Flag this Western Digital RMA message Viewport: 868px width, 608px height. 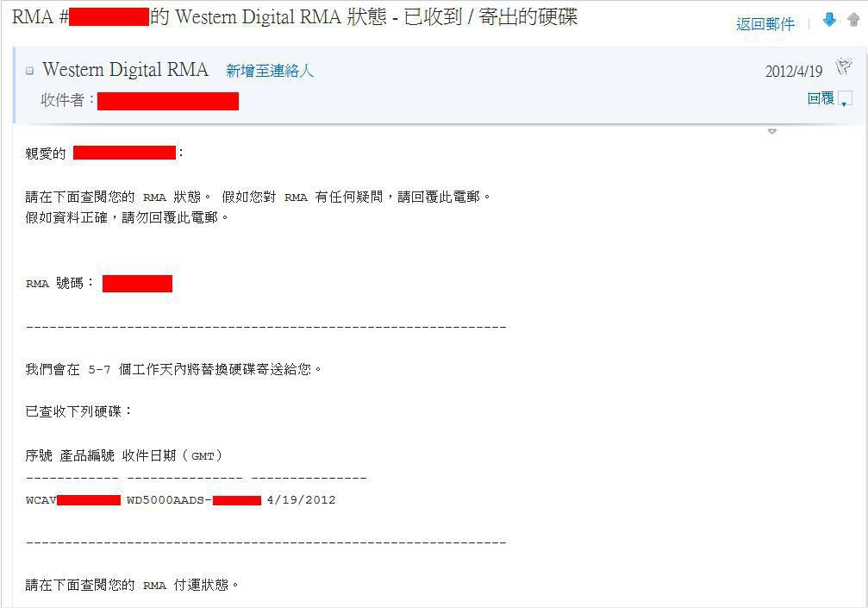click(x=844, y=66)
